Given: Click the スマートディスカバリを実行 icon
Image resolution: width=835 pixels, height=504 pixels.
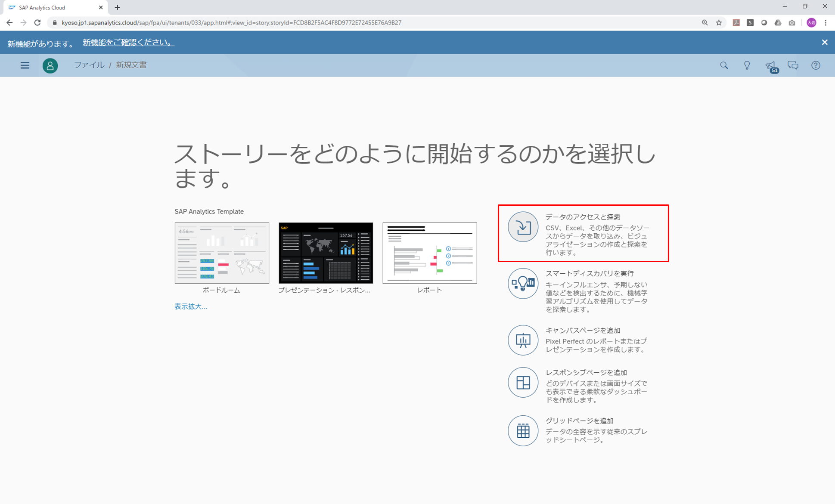Looking at the screenshot, I should pyautogui.click(x=523, y=284).
